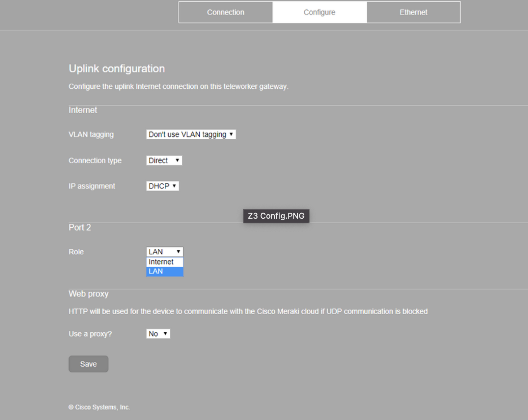This screenshot has height=420, width=528.
Task: Switch to the Ethernet tab
Action: tap(413, 12)
